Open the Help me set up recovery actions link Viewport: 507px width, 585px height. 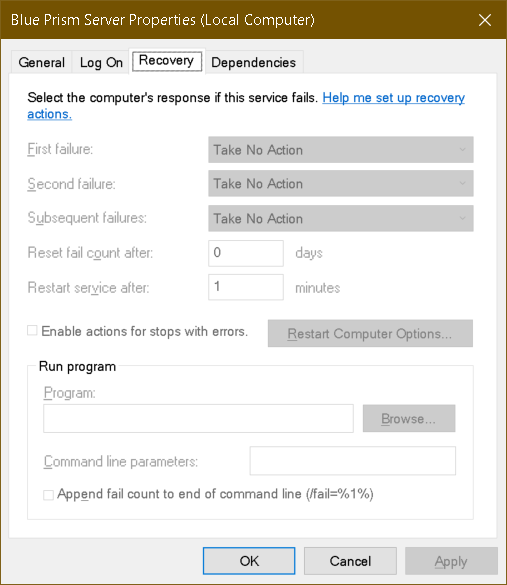coord(393,98)
